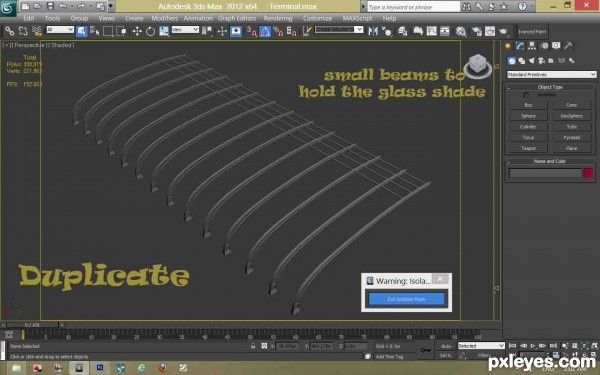
Task: Click Exit Isolation Mode button
Action: tap(406, 299)
